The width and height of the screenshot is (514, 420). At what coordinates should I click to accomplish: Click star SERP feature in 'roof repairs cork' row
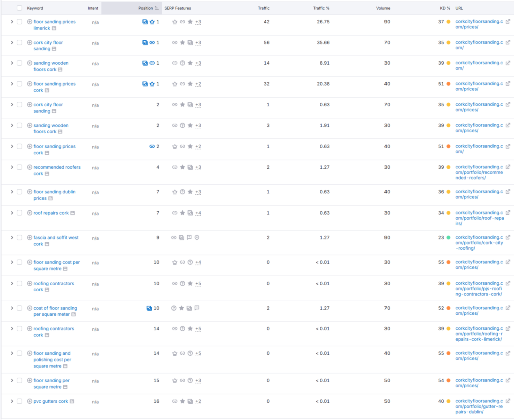[182, 213]
